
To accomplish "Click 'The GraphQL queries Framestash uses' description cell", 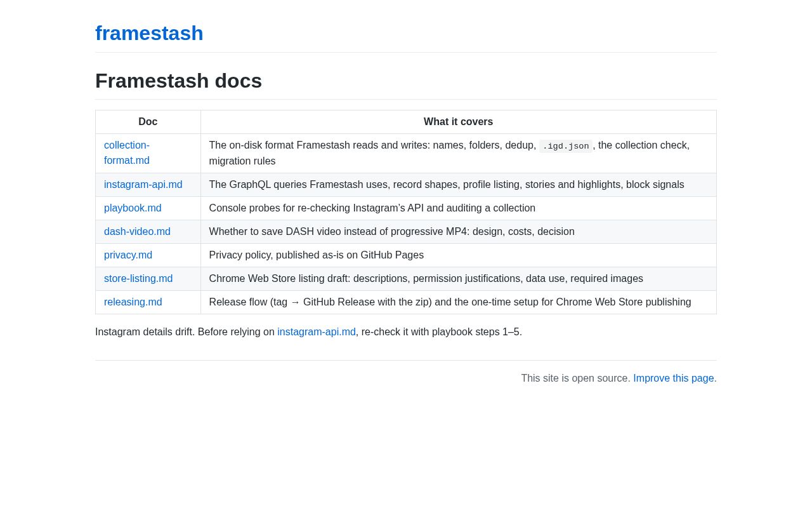I will point(458,185).
